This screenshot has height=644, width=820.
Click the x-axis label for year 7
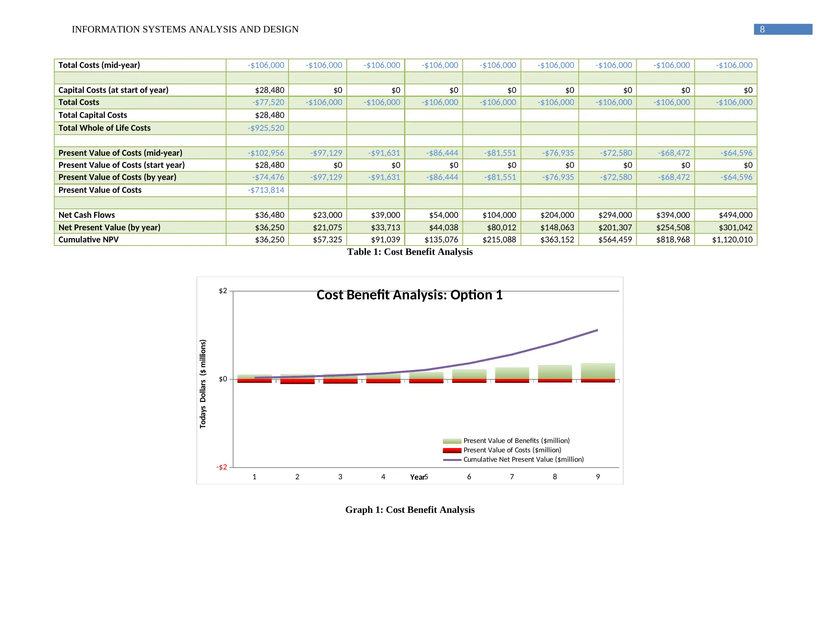coord(512,477)
